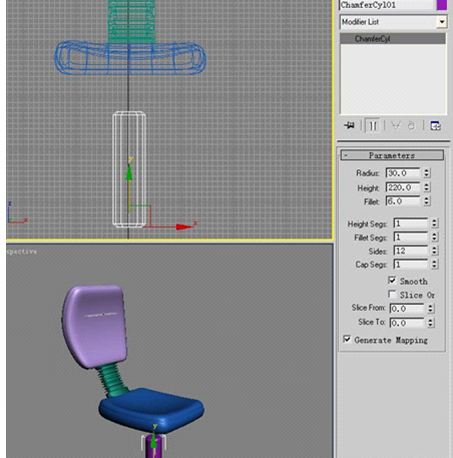Toggle Generate Mapping checkbox

(347, 339)
